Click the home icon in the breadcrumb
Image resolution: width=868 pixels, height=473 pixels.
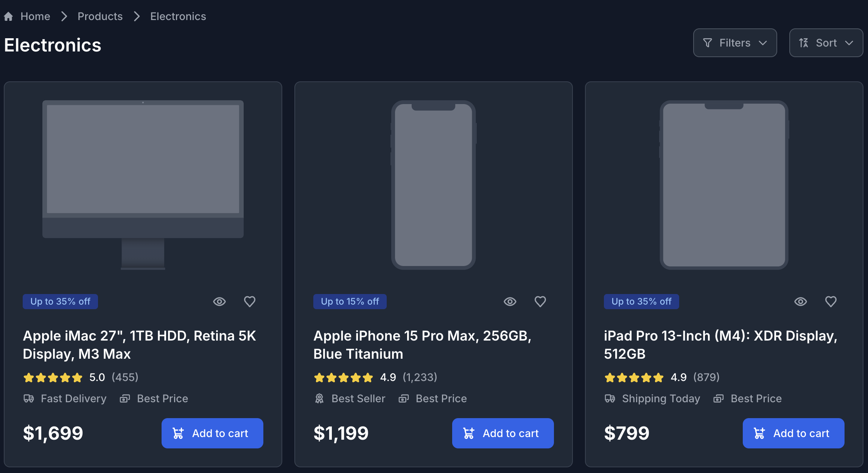[8, 16]
